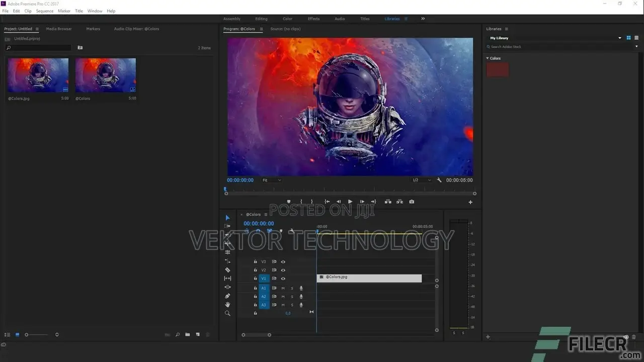Hide track V3 with eye toggle
The width and height of the screenshot is (644, 362).
(x=283, y=261)
